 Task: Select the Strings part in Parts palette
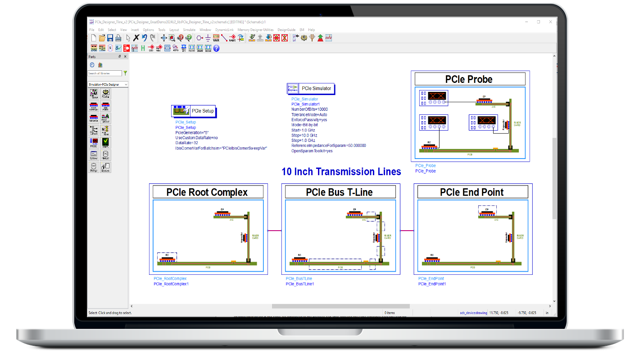(x=94, y=167)
